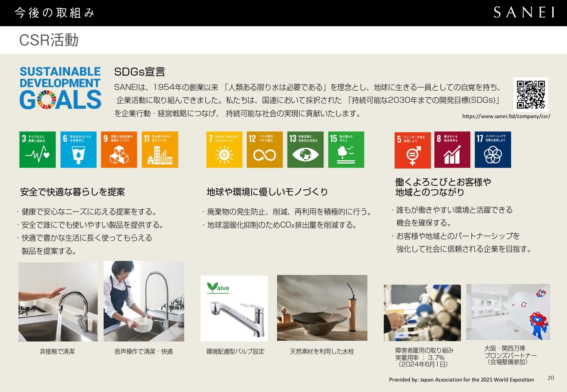Select the touchless faucet photo
This screenshot has width=567, height=392.
(58, 302)
